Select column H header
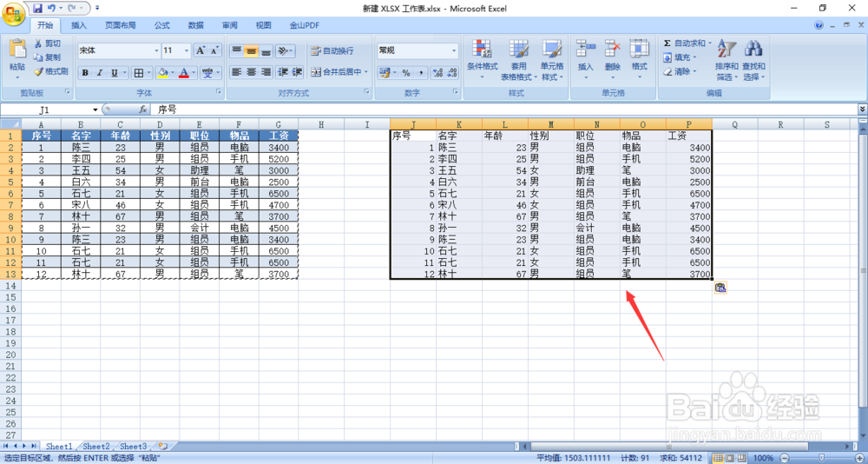Screen dimensions: 868x464 (321, 125)
